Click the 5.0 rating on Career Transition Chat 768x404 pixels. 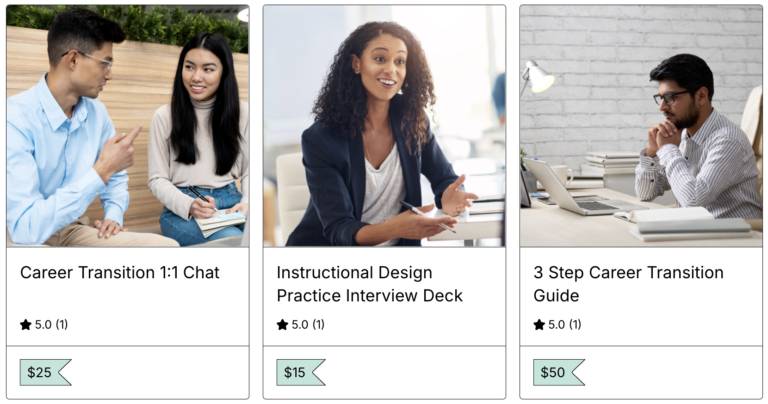[x=43, y=325]
